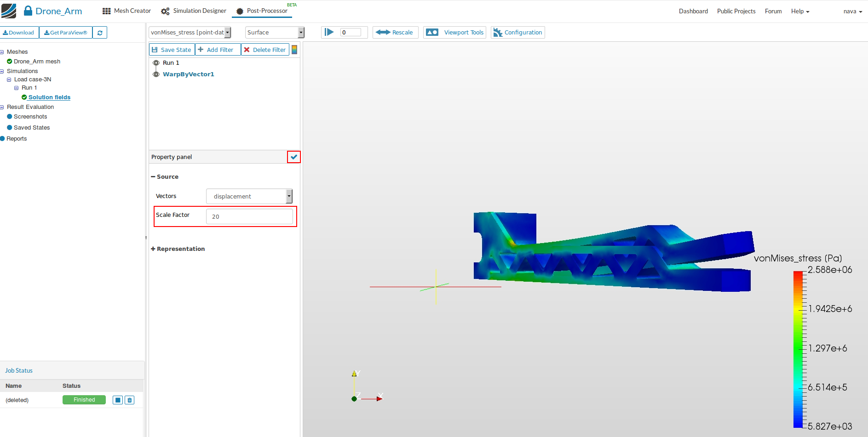Toggle visibility of WarpByVector1 filter
The image size is (868, 437).
tap(156, 74)
